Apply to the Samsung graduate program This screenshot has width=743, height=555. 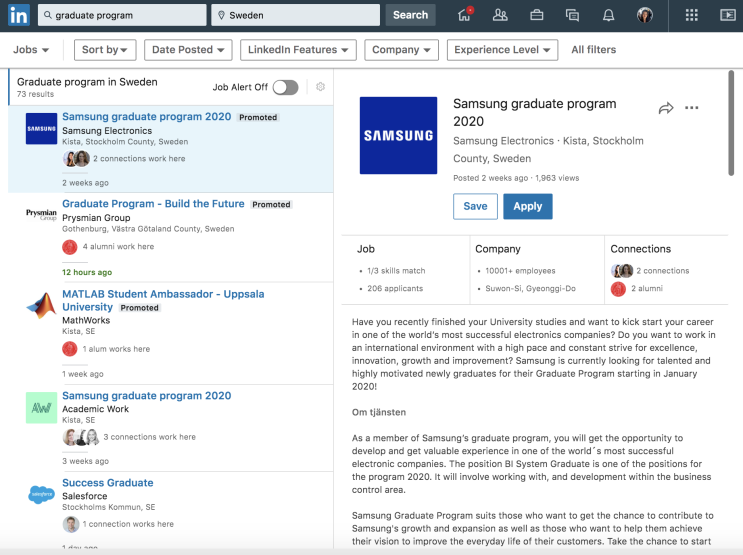527,206
